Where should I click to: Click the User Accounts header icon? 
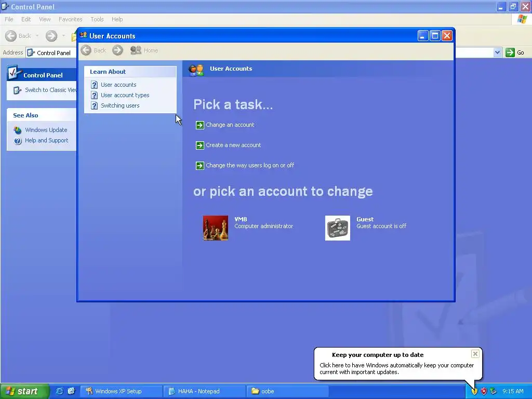pos(196,70)
